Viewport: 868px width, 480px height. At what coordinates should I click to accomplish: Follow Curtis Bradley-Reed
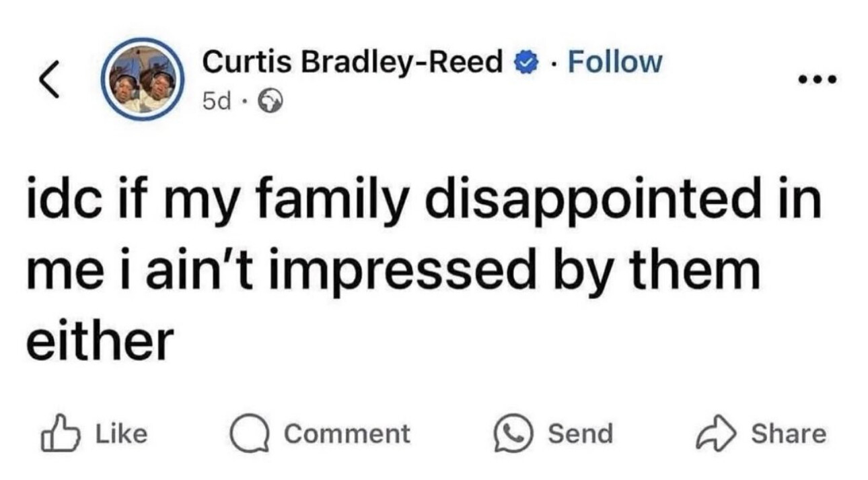[x=614, y=62]
